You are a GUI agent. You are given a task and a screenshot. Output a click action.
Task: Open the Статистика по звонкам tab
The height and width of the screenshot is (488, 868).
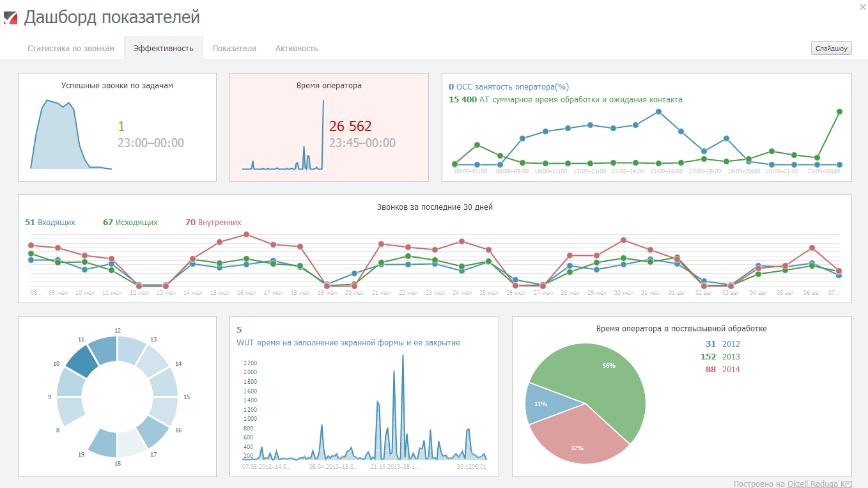(71, 49)
